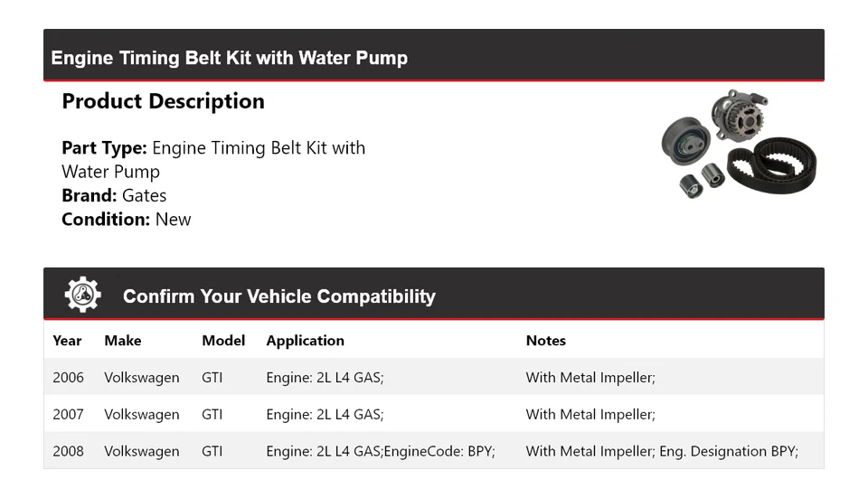Select the Product Description heading

click(163, 101)
